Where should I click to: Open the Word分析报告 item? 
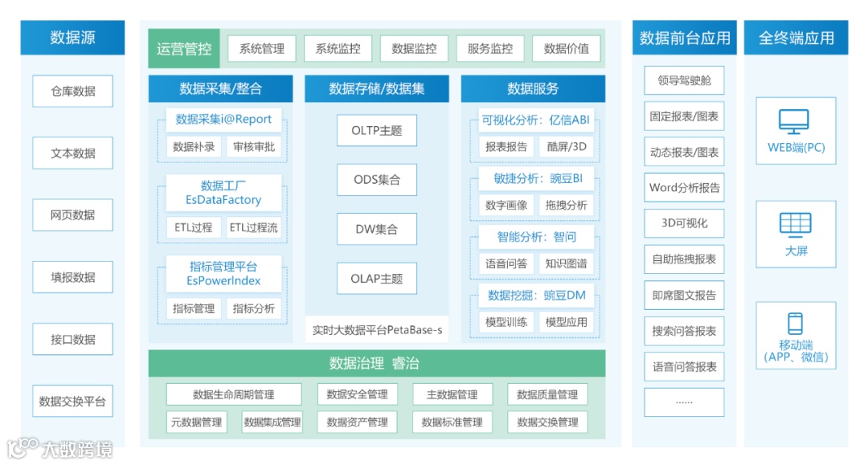click(684, 187)
